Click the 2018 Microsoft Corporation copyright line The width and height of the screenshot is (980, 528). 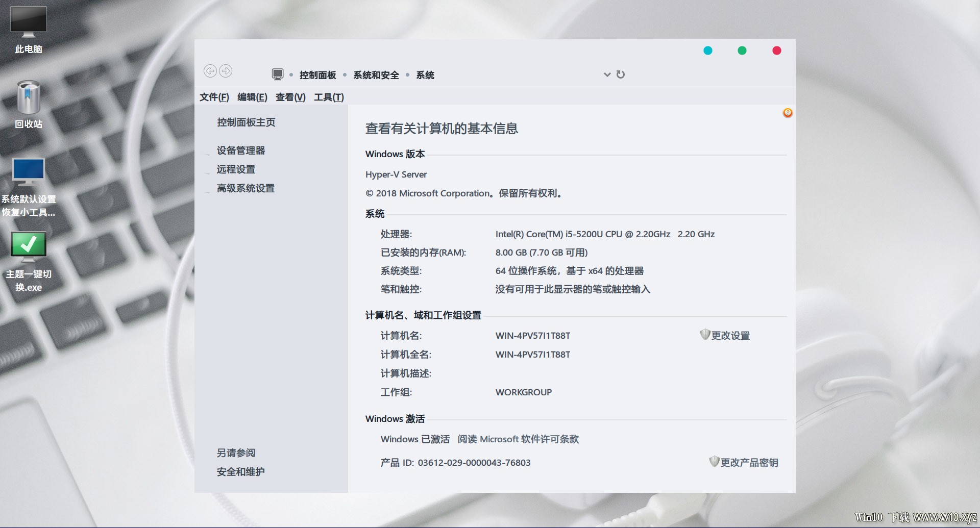point(464,193)
